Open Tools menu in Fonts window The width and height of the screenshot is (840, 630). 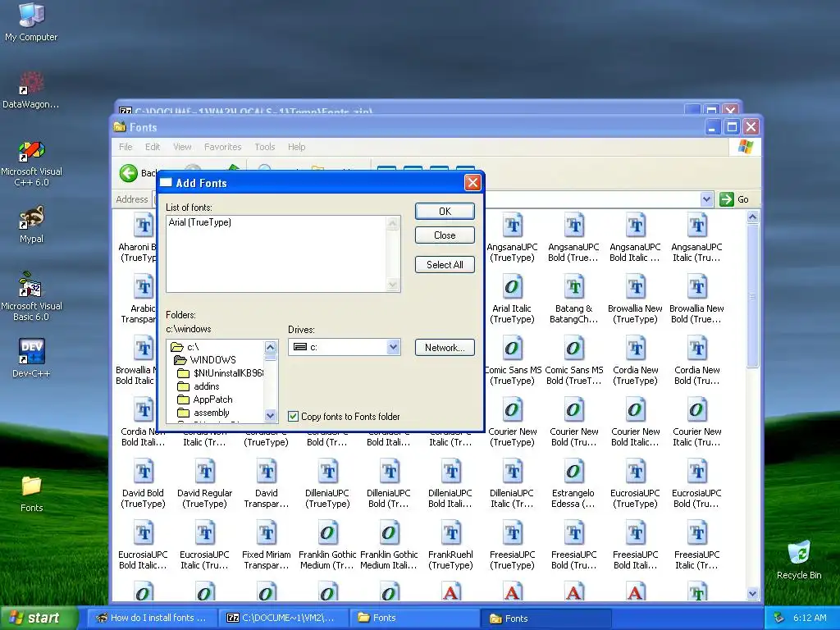coord(265,147)
